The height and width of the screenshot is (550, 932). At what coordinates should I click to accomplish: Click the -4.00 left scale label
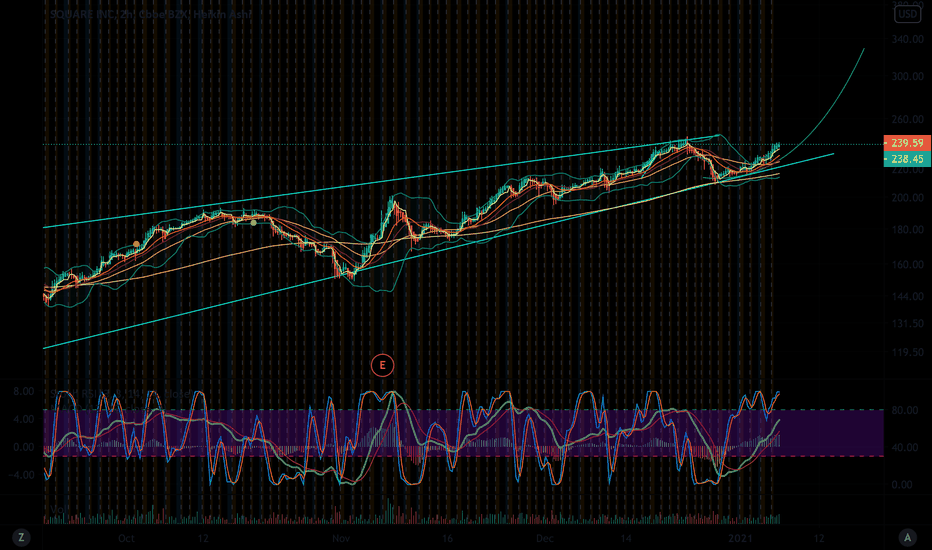21,475
